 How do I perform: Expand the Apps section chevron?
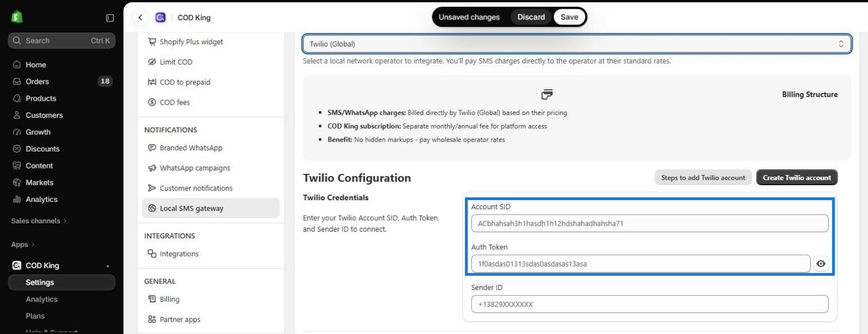[x=33, y=245]
